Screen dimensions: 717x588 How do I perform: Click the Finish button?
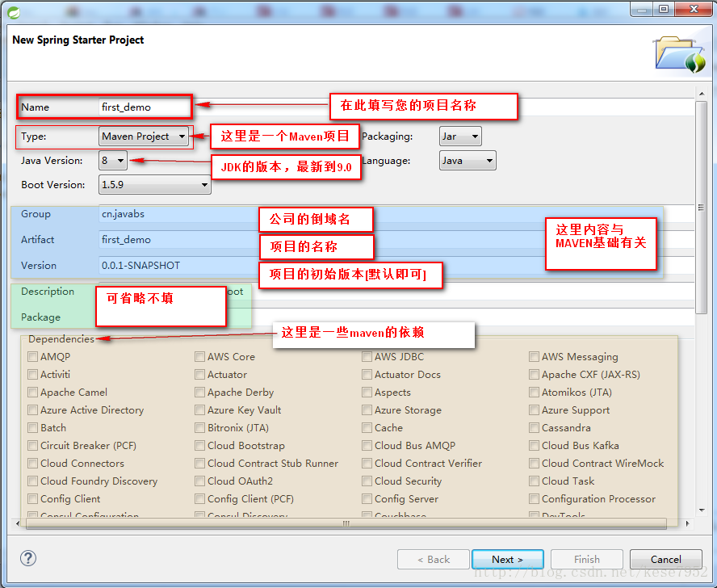click(x=587, y=559)
